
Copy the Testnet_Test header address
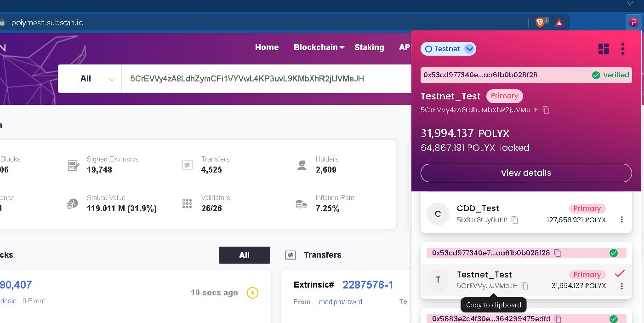pos(546,110)
